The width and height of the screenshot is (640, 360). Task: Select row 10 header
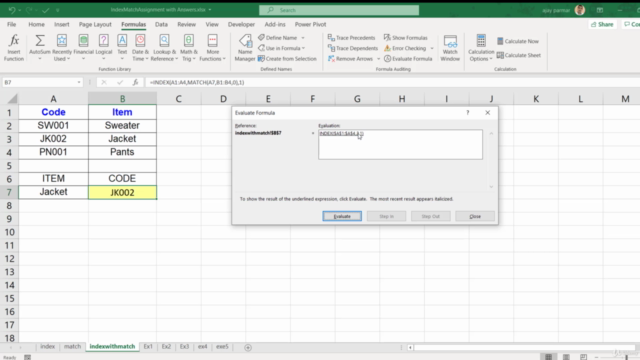click(x=9, y=232)
